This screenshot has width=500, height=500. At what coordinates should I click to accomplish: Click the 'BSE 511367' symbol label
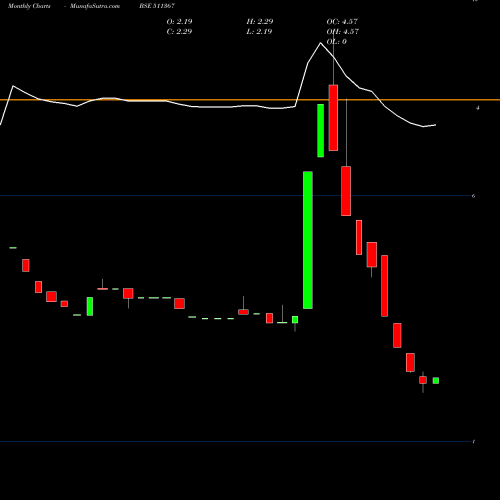pos(157,6)
